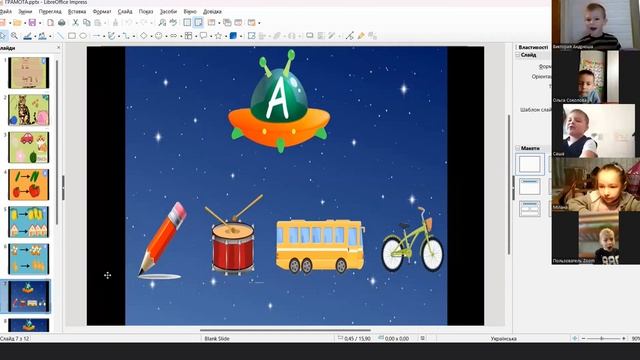
Task: Select the Smiley symbol shapes tool
Action: coord(158,36)
